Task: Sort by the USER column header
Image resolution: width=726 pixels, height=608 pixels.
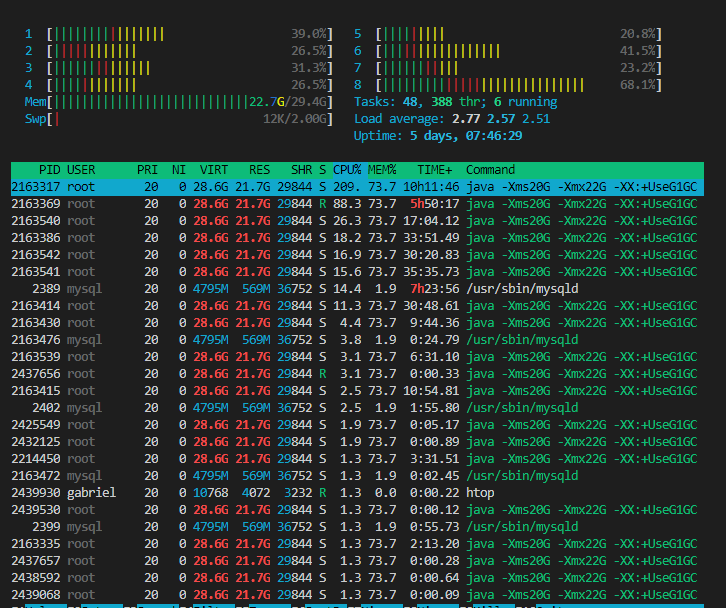Action: click(x=81, y=170)
